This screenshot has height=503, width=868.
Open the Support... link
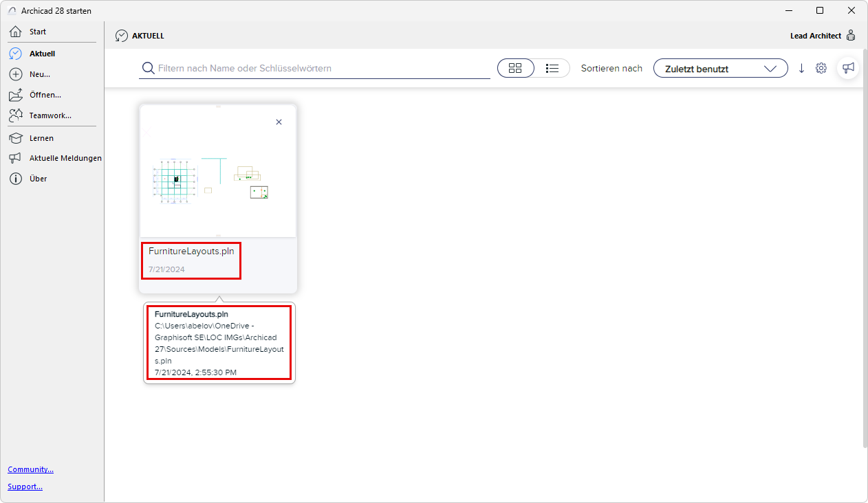pos(25,487)
